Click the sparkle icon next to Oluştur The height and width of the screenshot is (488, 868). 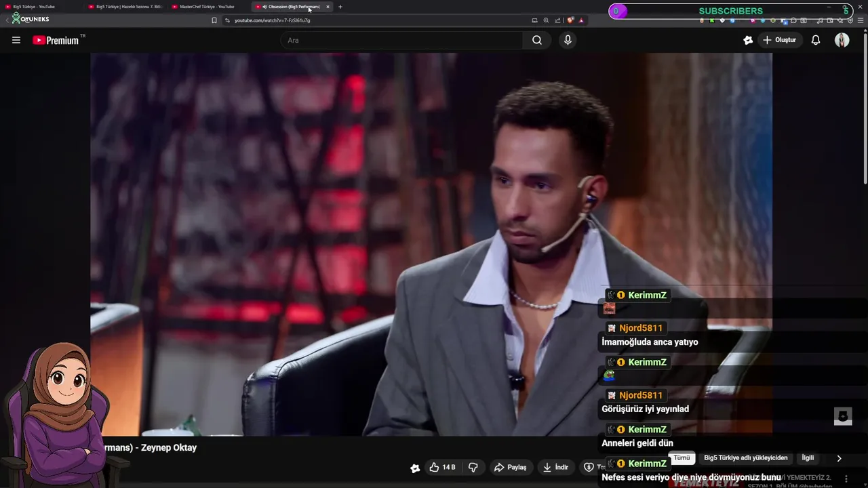click(748, 40)
